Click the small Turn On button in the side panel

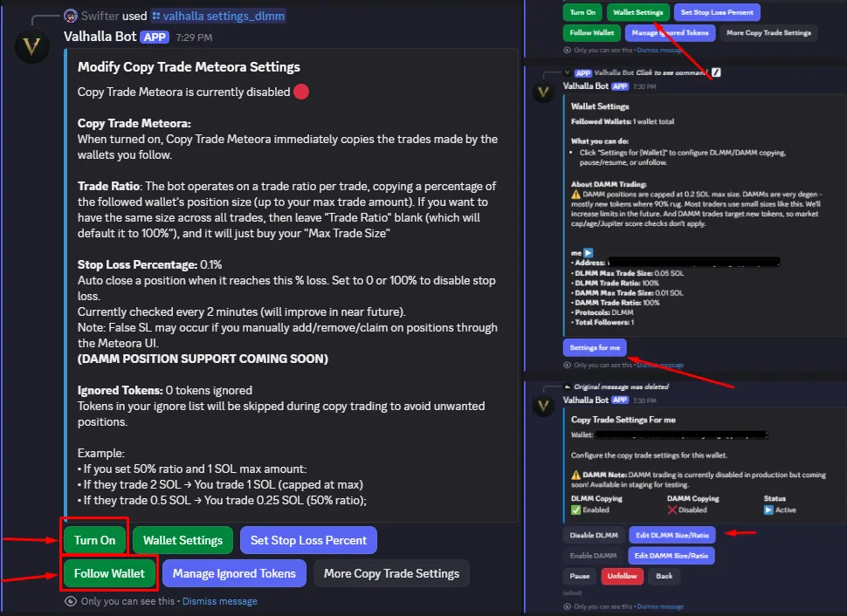pyautogui.click(x=582, y=12)
